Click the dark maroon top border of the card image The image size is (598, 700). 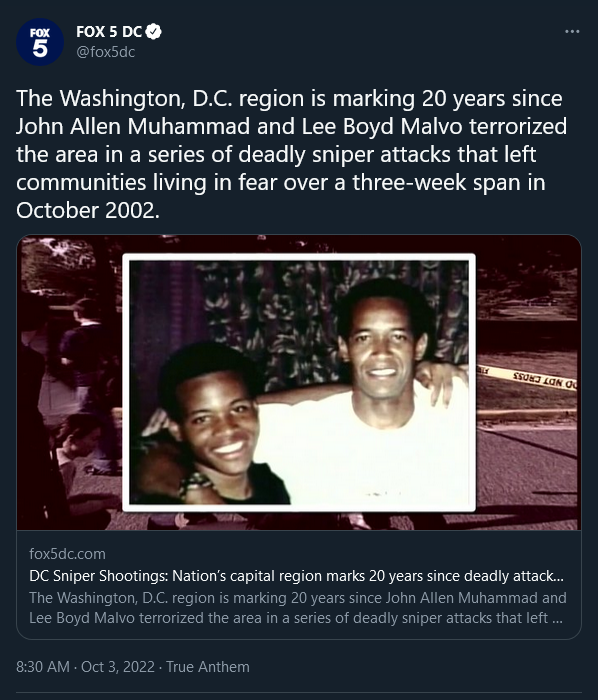(x=299, y=244)
